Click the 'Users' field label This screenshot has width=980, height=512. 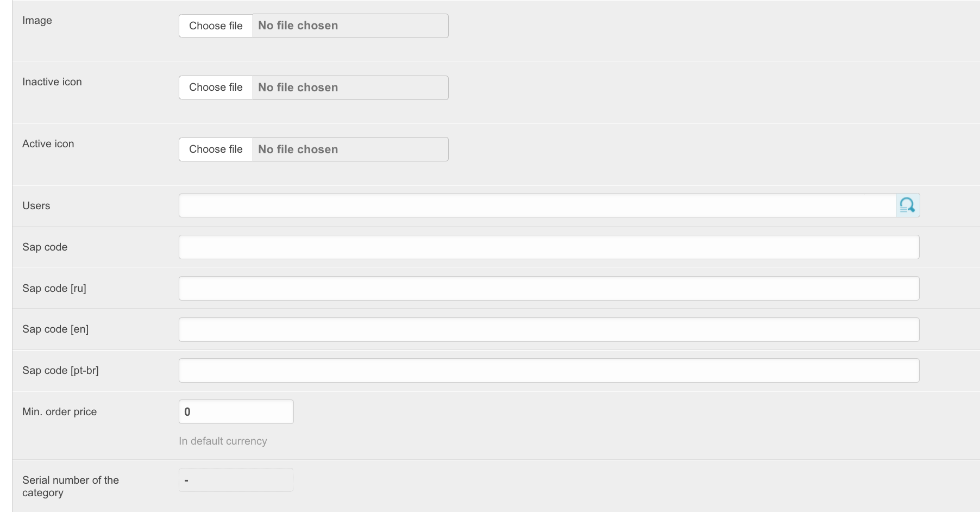36,206
